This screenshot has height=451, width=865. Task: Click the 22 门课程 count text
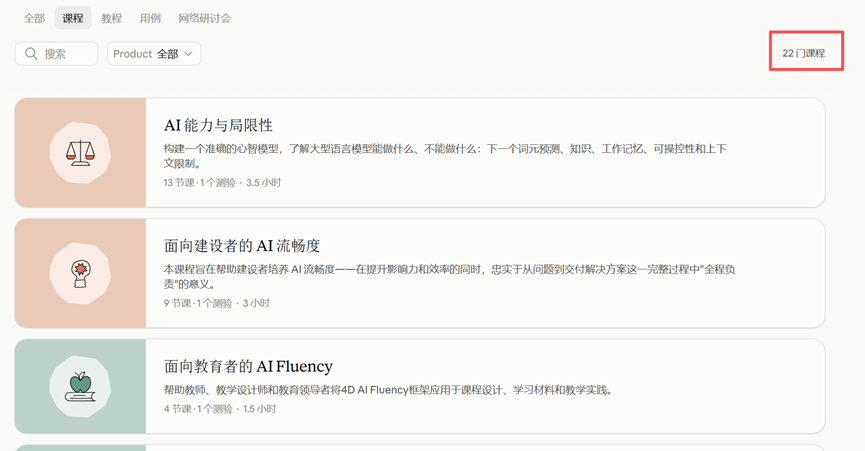804,53
